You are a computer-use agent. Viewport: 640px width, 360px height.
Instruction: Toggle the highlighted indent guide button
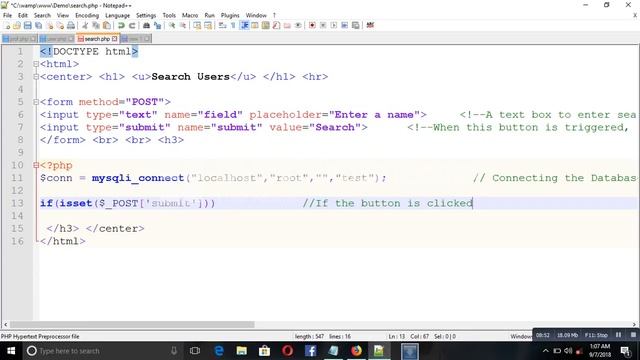(244, 25)
